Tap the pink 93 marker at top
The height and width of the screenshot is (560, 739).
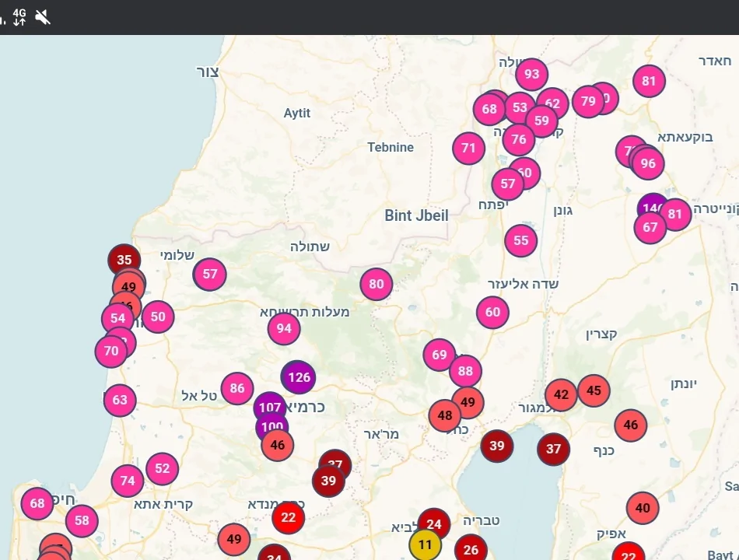(x=531, y=75)
